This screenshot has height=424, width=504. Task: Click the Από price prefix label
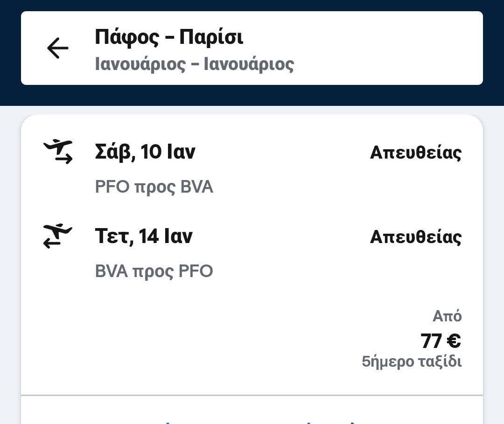point(447,316)
